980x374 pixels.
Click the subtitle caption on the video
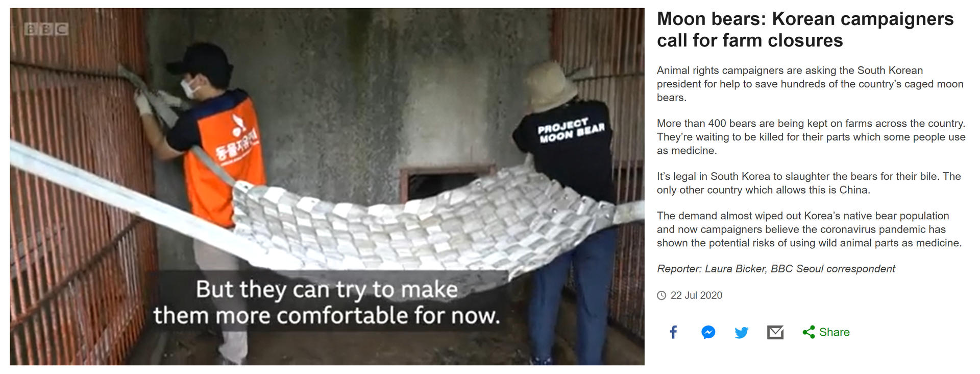pyautogui.click(x=327, y=302)
